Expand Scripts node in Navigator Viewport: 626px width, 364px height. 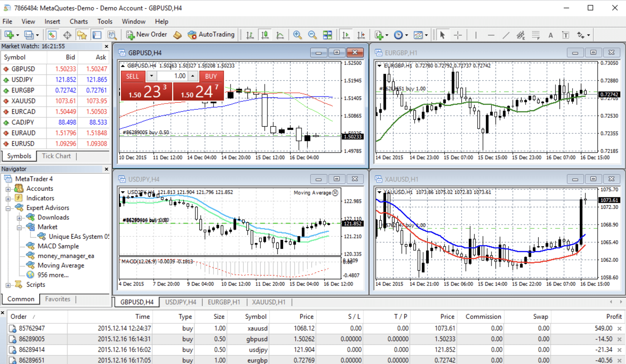pos(8,285)
